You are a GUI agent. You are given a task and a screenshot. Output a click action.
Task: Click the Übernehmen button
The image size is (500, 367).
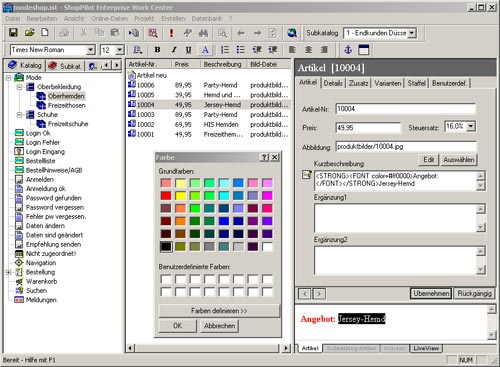pos(431,293)
